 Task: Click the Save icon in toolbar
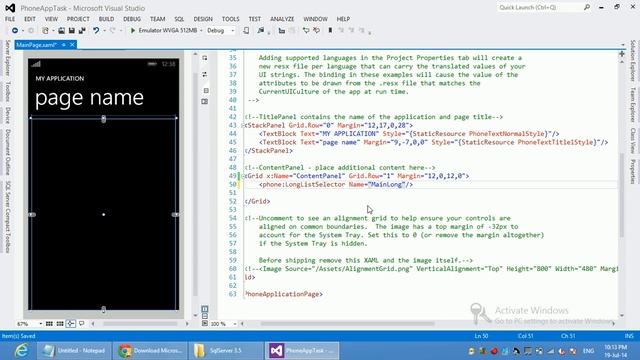pos(71,31)
